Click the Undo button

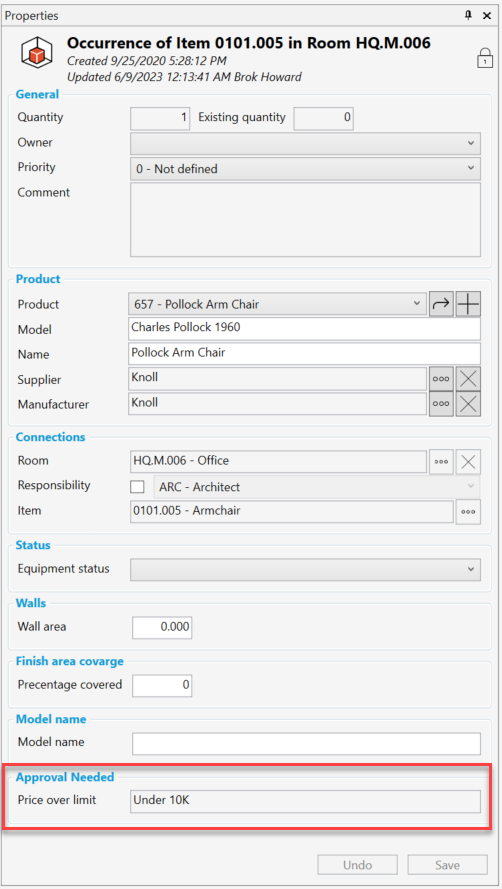(x=357, y=865)
